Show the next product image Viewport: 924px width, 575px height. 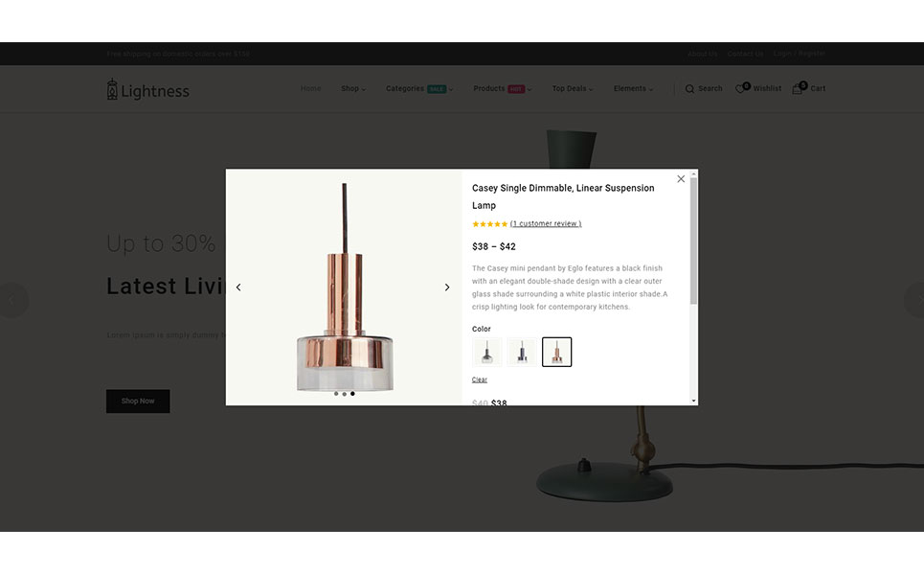coord(446,287)
